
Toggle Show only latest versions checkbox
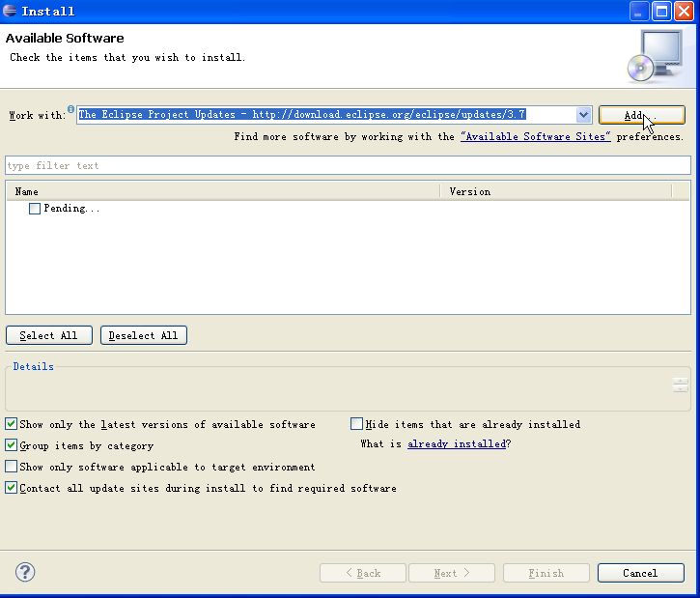(x=12, y=424)
